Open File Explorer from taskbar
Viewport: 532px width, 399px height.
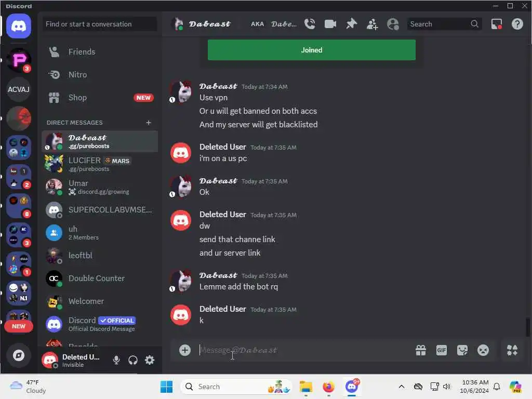pyautogui.click(x=305, y=387)
